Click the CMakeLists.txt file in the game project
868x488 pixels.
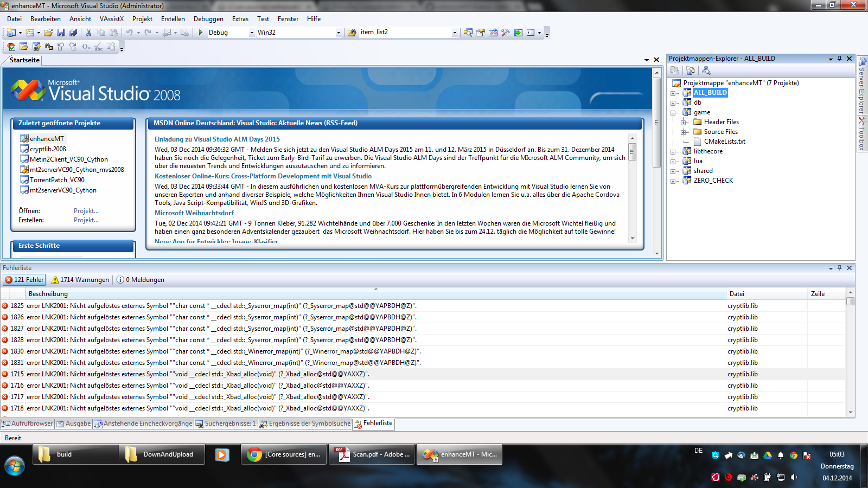[x=724, y=142]
